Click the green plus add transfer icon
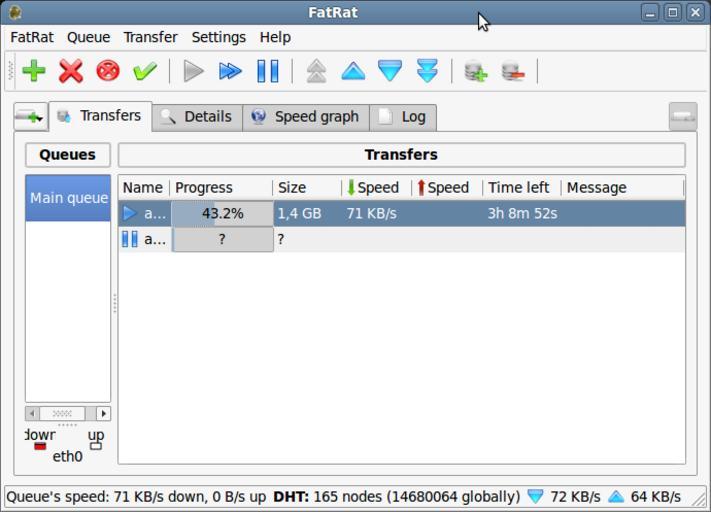711x512 pixels. click(34, 71)
